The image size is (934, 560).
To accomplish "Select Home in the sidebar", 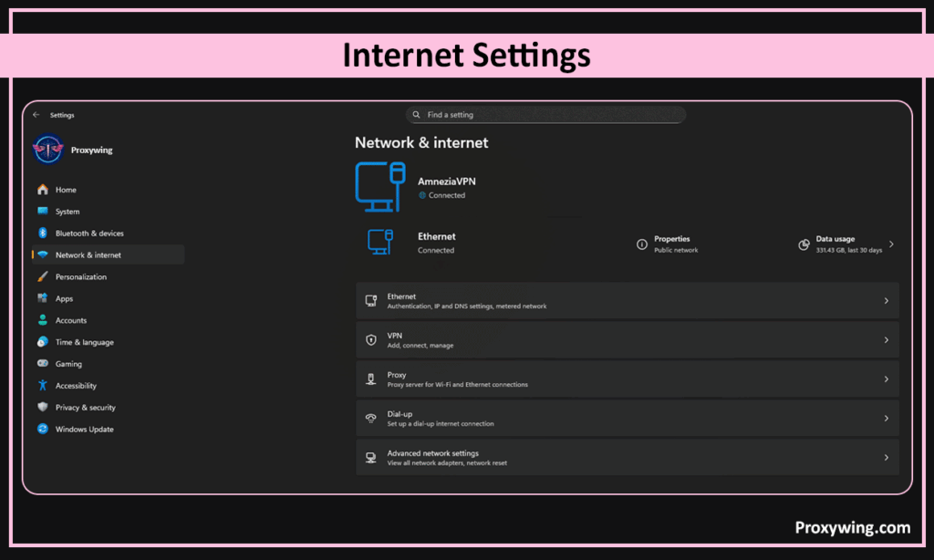I will [x=66, y=190].
